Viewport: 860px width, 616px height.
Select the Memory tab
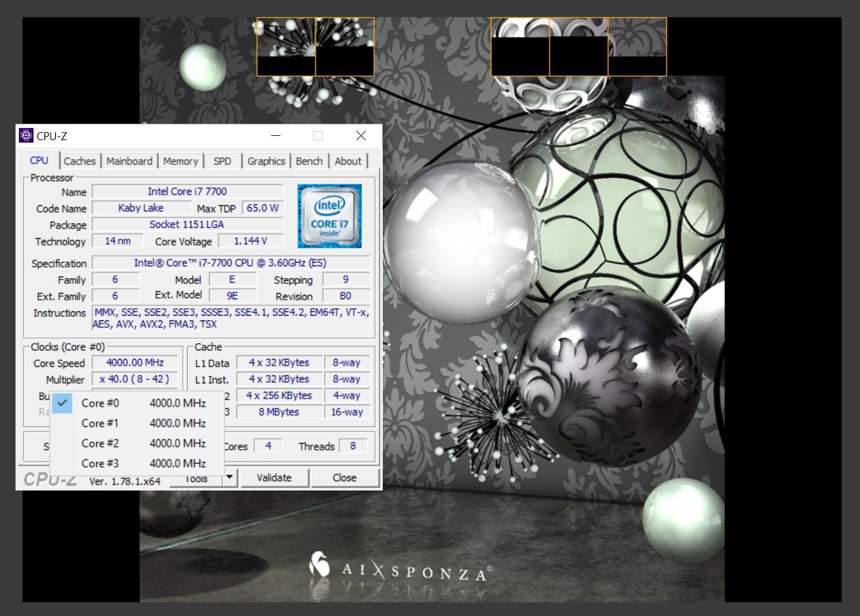(x=180, y=161)
